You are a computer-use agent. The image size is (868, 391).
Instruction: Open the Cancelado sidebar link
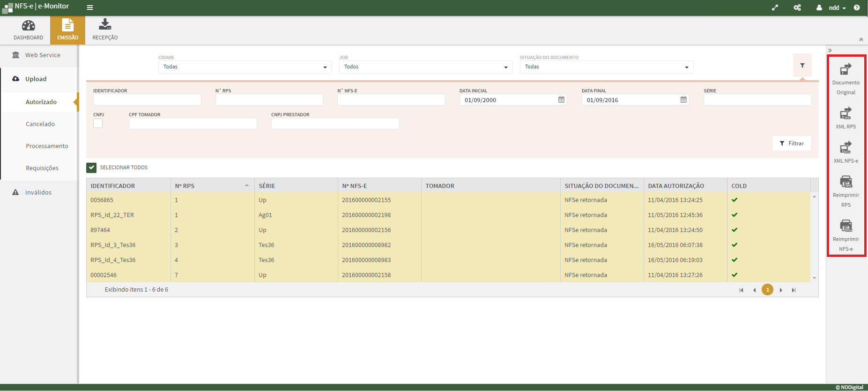point(40,124)
